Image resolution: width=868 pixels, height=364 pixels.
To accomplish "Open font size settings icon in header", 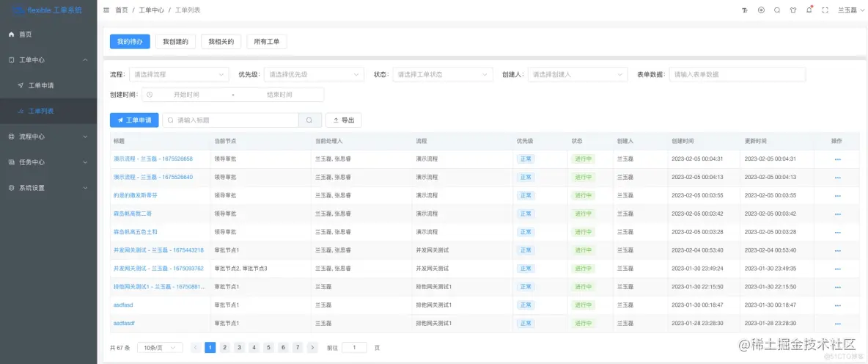I will [x=745, y=10].
